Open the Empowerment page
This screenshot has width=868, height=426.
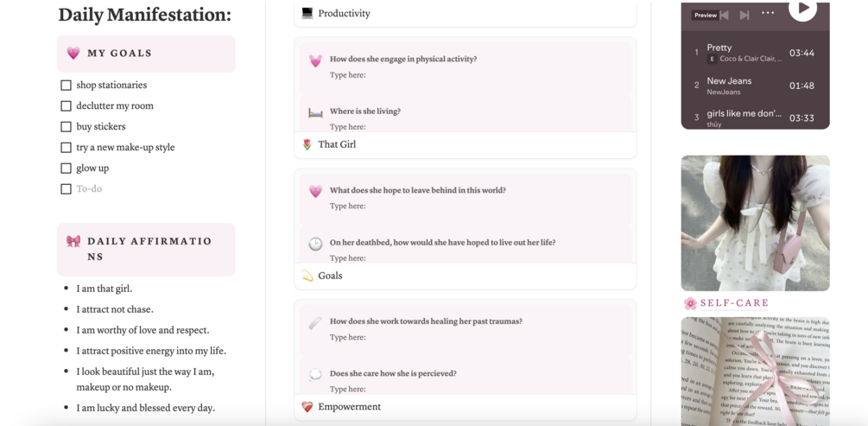pos(349,407)
